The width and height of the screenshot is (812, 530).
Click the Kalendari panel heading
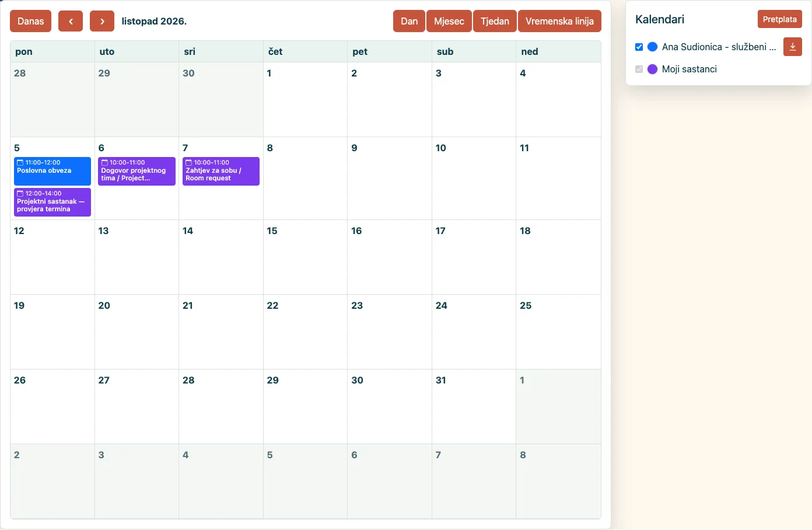(660, 19)
